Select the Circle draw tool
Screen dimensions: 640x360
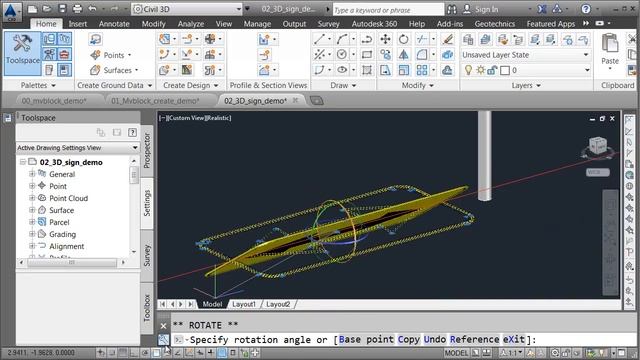click(342, 54)
